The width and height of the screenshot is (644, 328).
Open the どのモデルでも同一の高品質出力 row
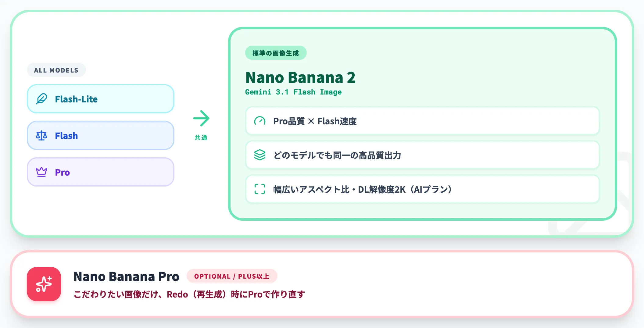point(423,155)
